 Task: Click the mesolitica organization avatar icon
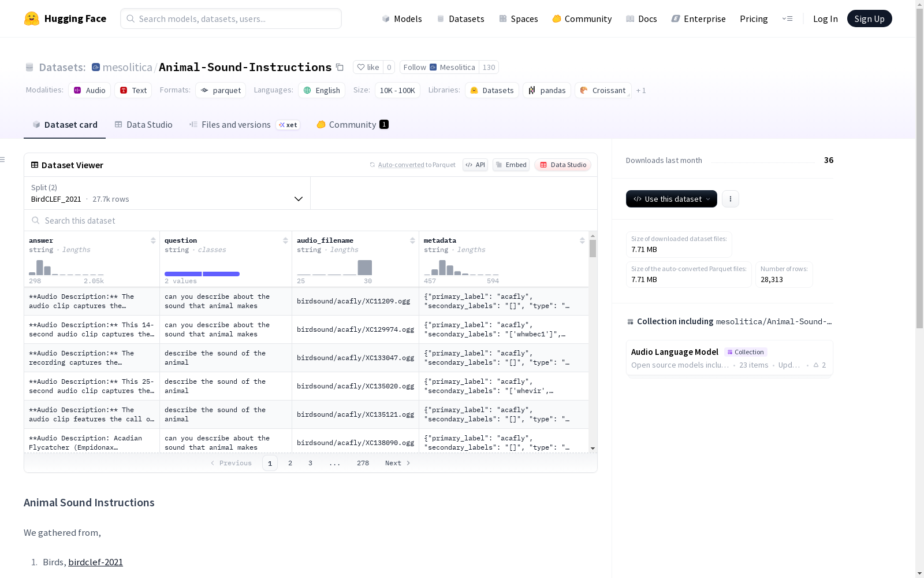coord(96,67)
